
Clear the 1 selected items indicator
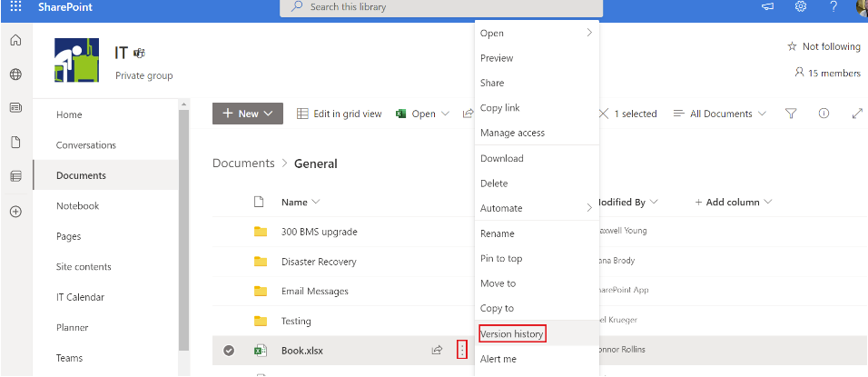605,114
